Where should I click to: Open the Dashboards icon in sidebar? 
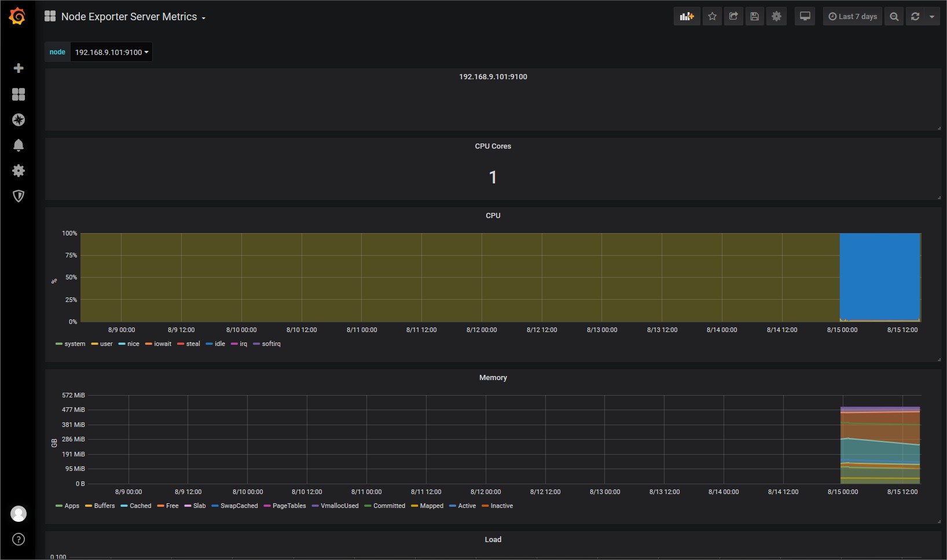tap(19, 94)
